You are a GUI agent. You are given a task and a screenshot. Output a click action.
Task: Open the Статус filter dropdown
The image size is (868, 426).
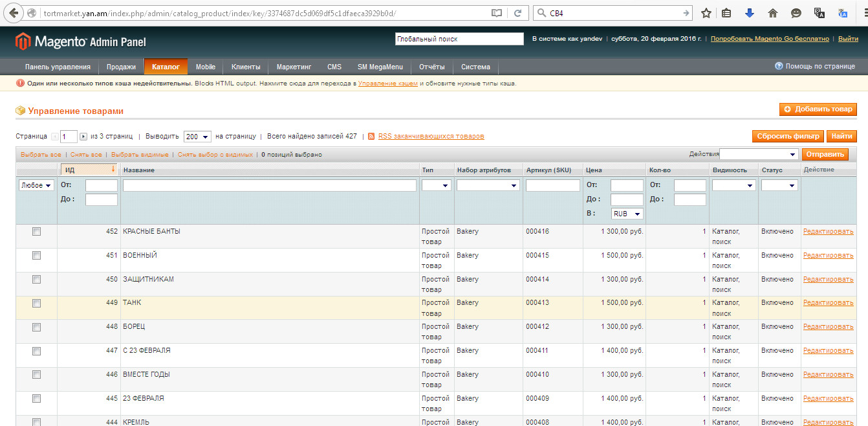pos(779,185)
